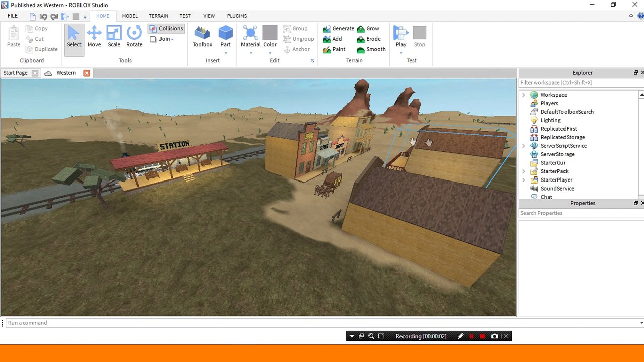Expand the Workspace tree node
The height and width of the screenshot is (362, 644).
524,95
